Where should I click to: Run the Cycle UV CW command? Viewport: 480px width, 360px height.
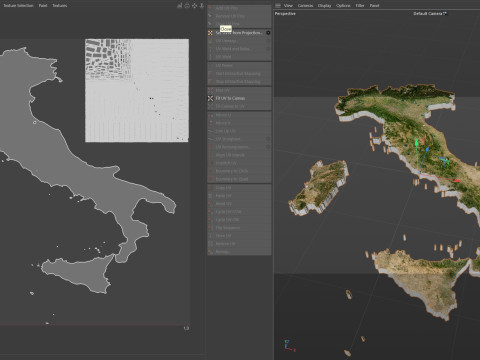(x=239, y=220)
